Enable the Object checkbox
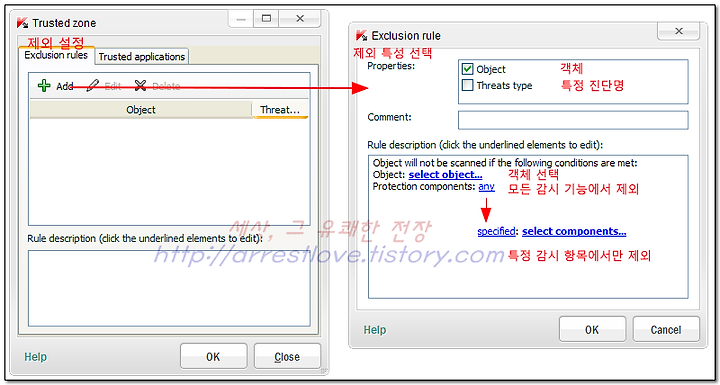This screenshot has width=720, height=385. tap(467, 69)
